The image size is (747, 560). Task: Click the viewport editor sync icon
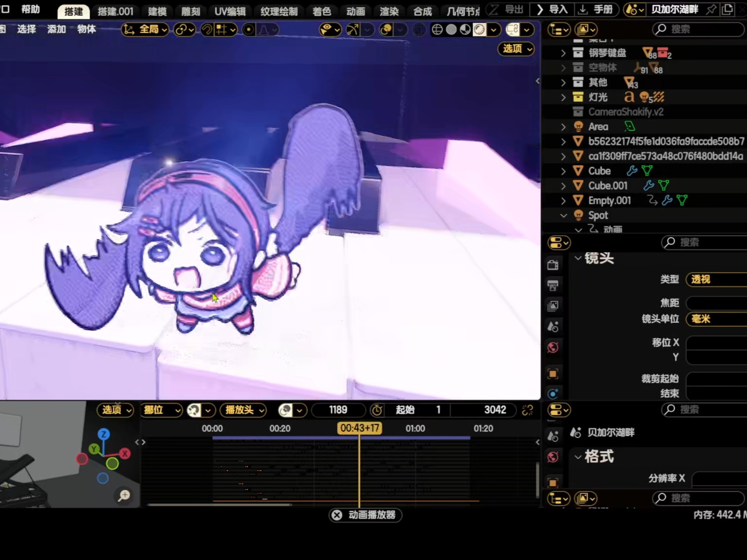(513, 30)
